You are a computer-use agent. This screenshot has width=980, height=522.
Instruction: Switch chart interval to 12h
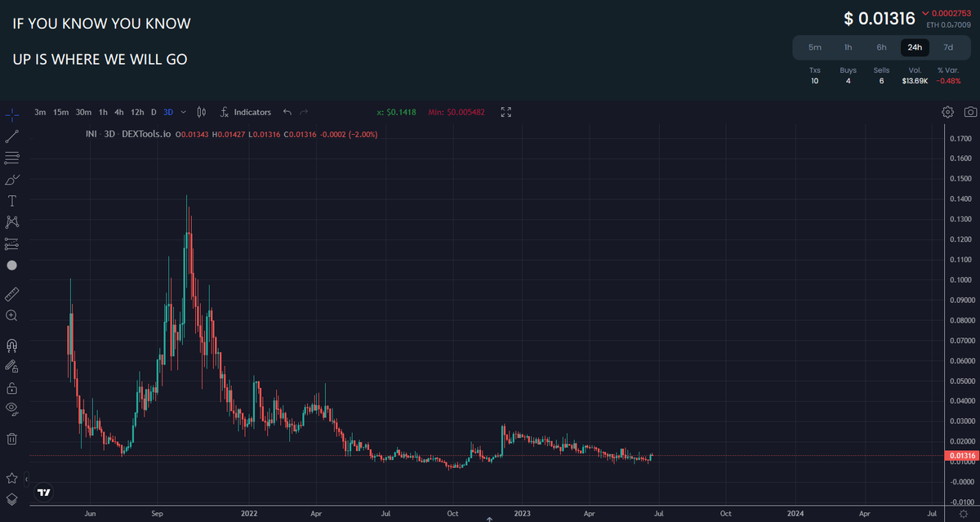click(137, 112)
